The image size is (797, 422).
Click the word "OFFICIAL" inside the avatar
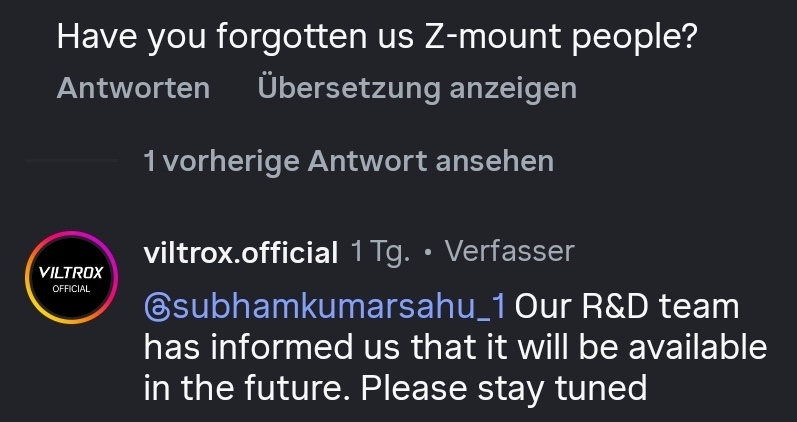(65, 288)
